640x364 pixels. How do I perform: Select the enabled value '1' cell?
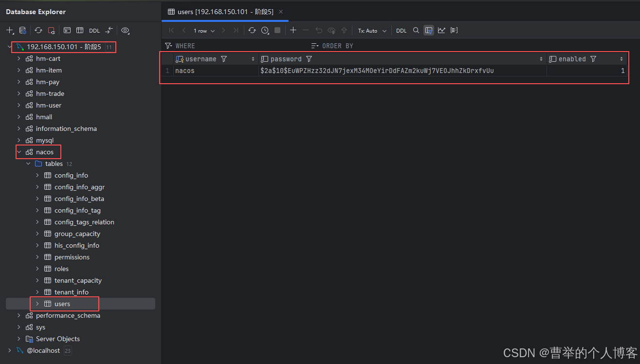pyautogui.click(x=586, y=71)
